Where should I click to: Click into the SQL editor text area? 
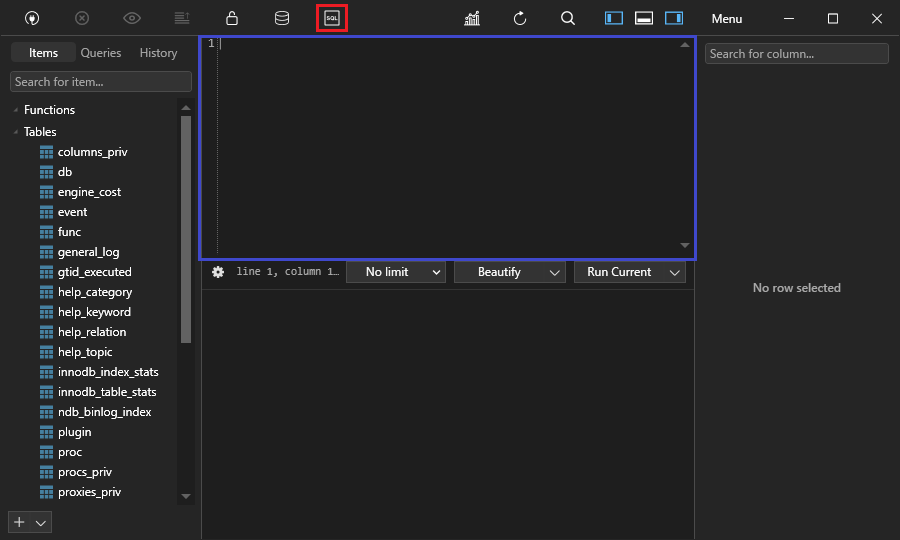click(449, 147)
